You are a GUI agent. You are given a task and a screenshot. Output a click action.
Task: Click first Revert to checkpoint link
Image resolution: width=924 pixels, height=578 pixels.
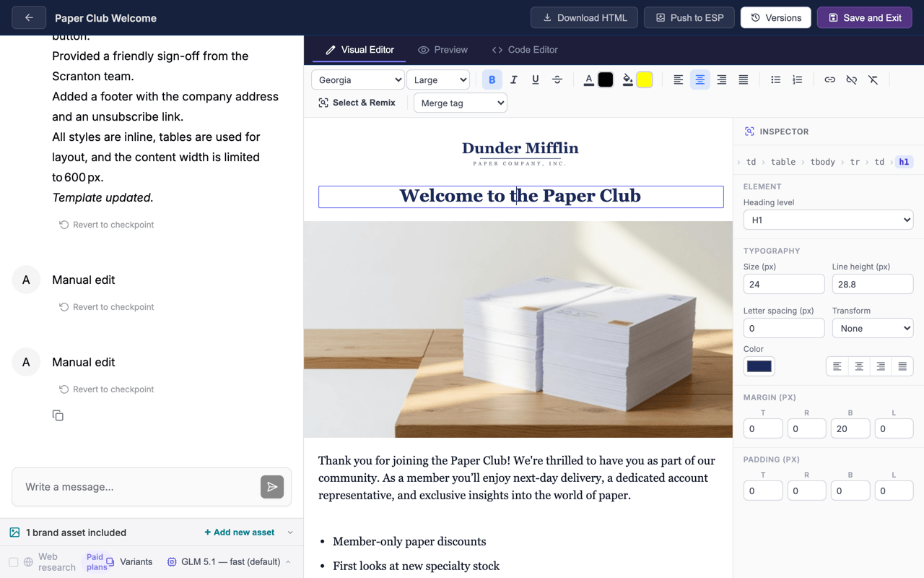[106, 225]
